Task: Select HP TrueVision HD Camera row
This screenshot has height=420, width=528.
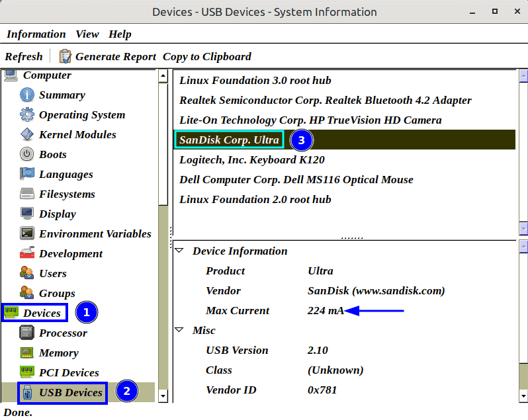Action: pyautogui.click(x=344, y=120)
